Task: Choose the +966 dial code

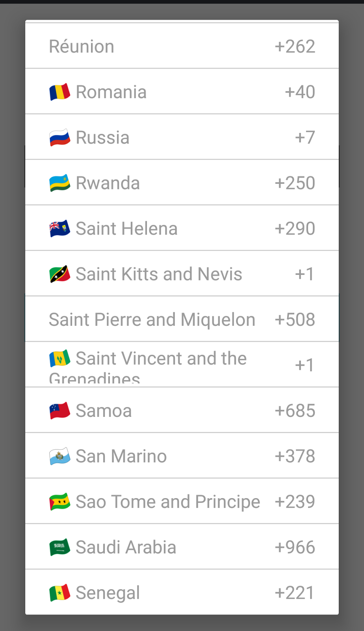Action: coord(295,548)
